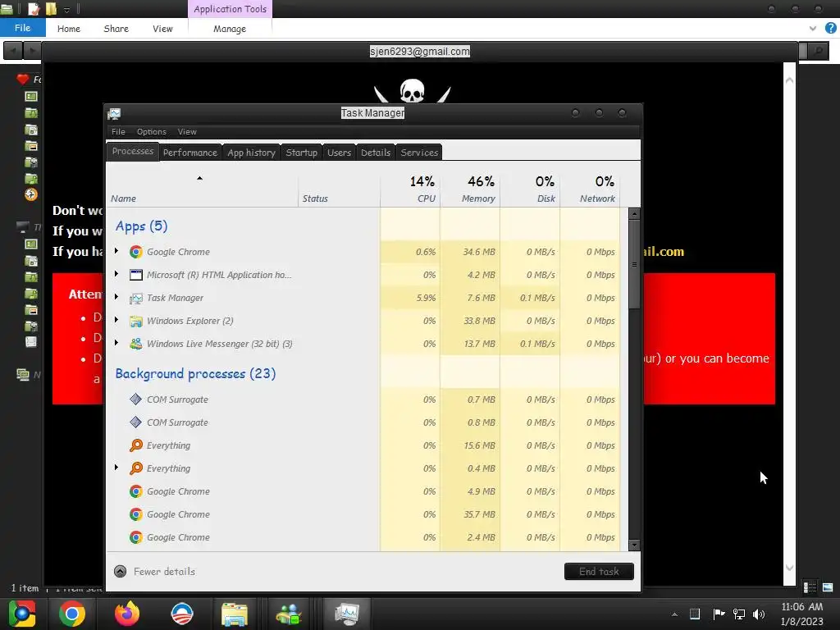Open volume control in system tray
The width and height of the screenshot is (840, 630).
click(x=759, y=614)
